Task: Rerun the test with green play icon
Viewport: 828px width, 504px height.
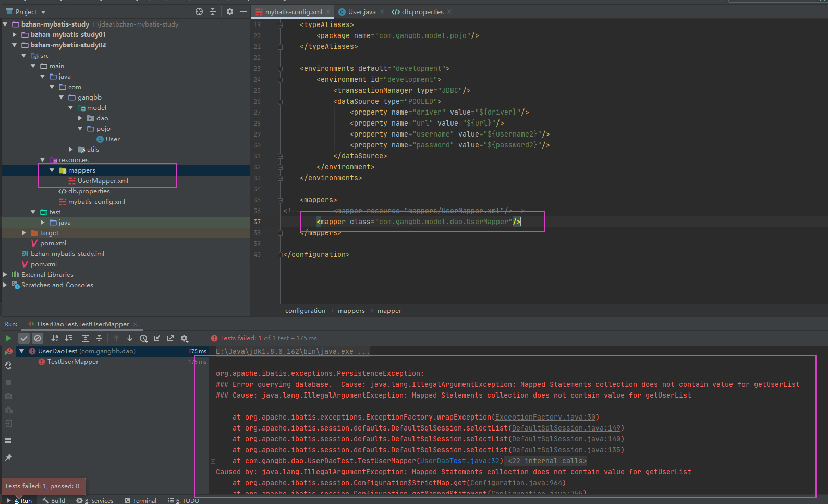Action: (x=8, y=338)
